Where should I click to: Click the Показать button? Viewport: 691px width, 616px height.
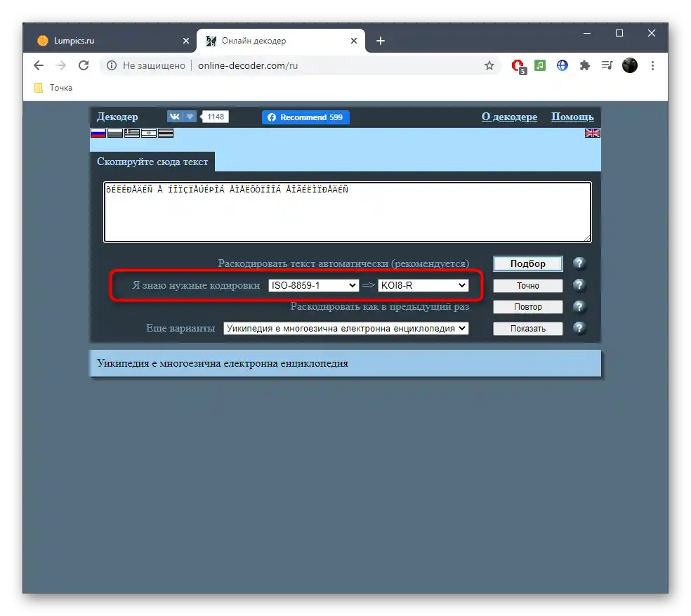click(x=528, y=329)
